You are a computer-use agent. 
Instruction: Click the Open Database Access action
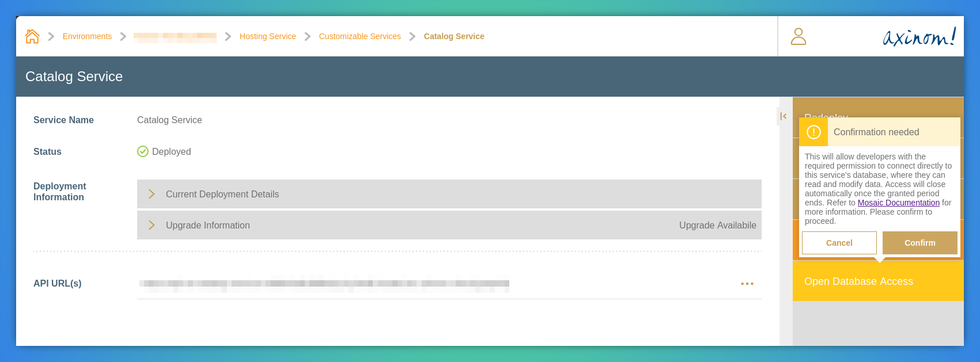(878, 281)
